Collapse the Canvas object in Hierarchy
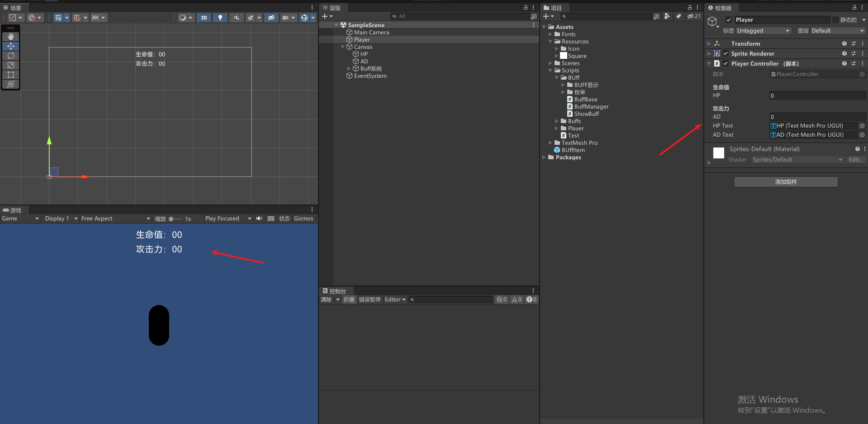This screenshot has width=868, height=424. 342,47
